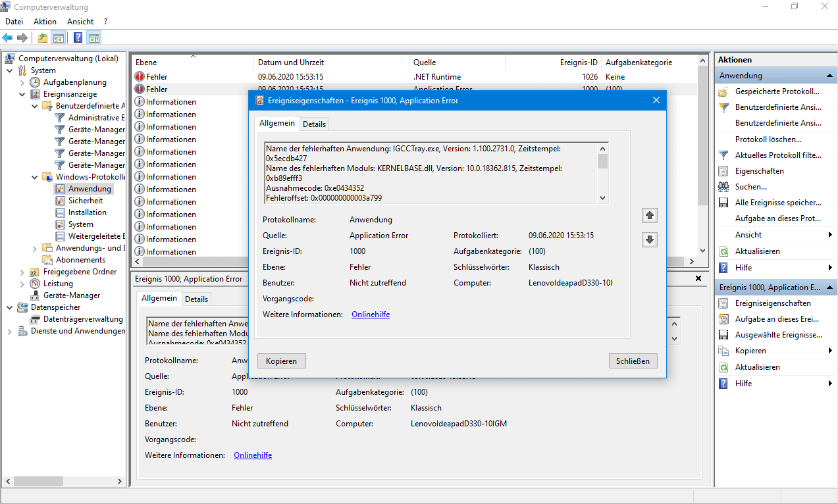Click Hilfe under the Anwendung actions section
This screenshot has height=504, width=838.
coord(743,268)
